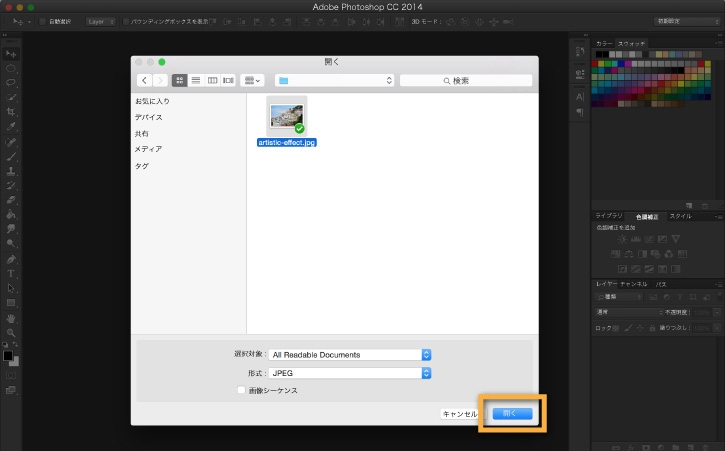725x451 pixels.
Task: Switch to the スウォッチ tab
Action: click(x=632, y=43)
